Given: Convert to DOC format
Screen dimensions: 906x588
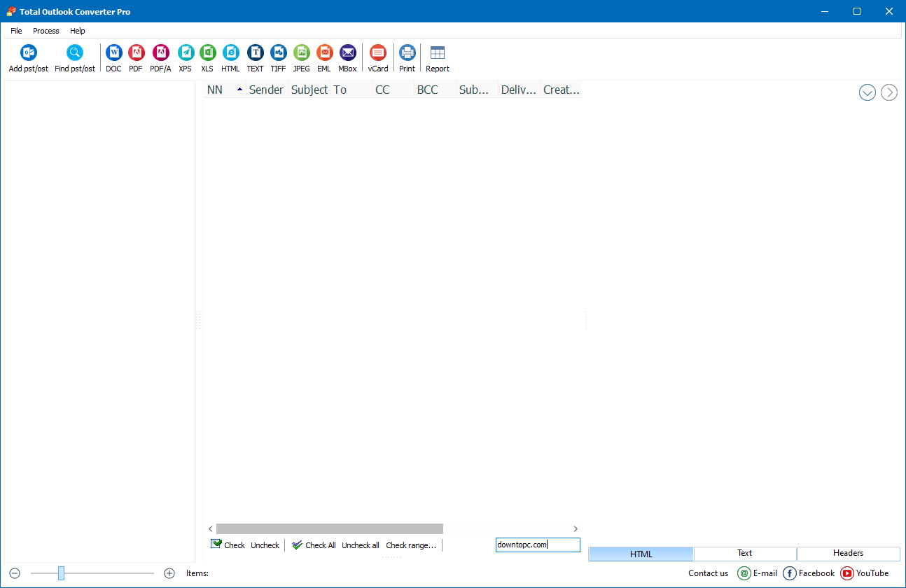Looking at the screenshot, I should [x=113, y=54].
